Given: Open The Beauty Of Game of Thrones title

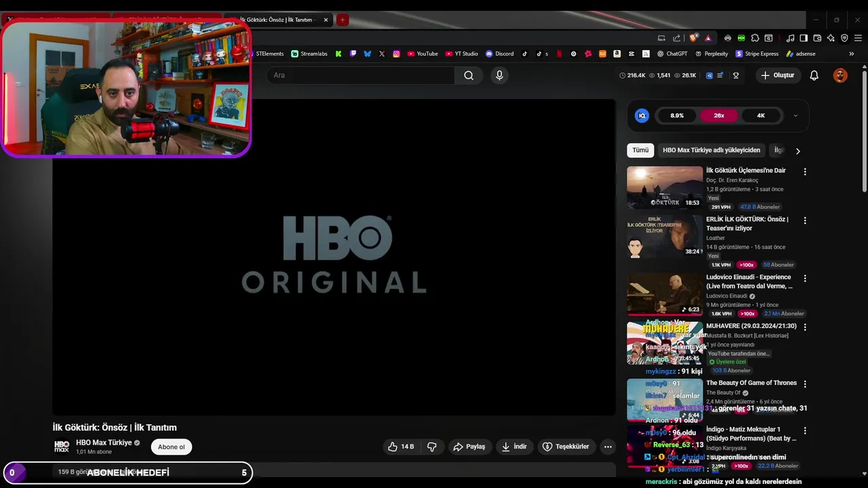Looking at the screenshot, I should point(751,383).
